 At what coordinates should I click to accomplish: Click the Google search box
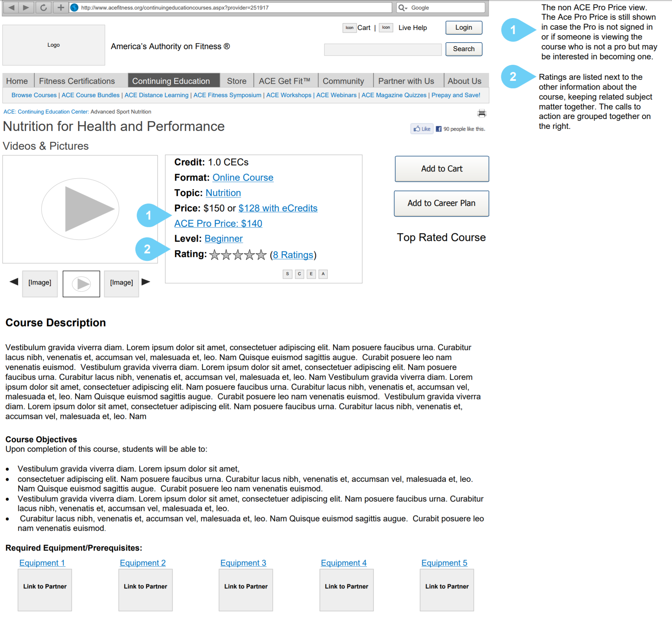[x=440, y=7]
